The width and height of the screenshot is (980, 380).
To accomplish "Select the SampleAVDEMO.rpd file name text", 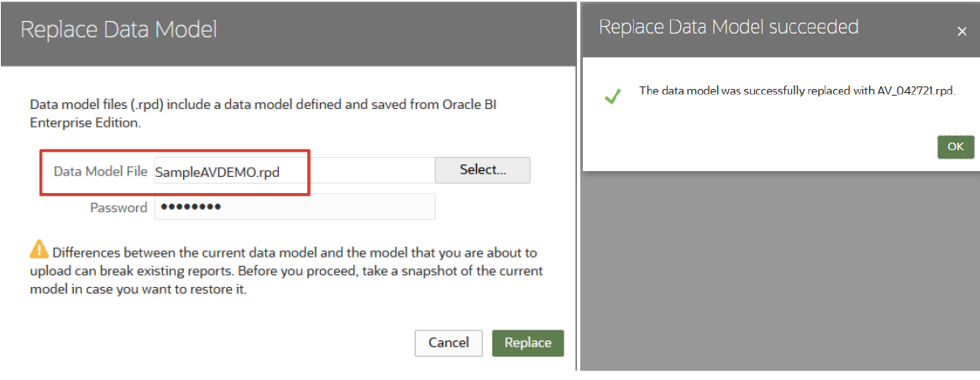I will [x=217, y=172].
